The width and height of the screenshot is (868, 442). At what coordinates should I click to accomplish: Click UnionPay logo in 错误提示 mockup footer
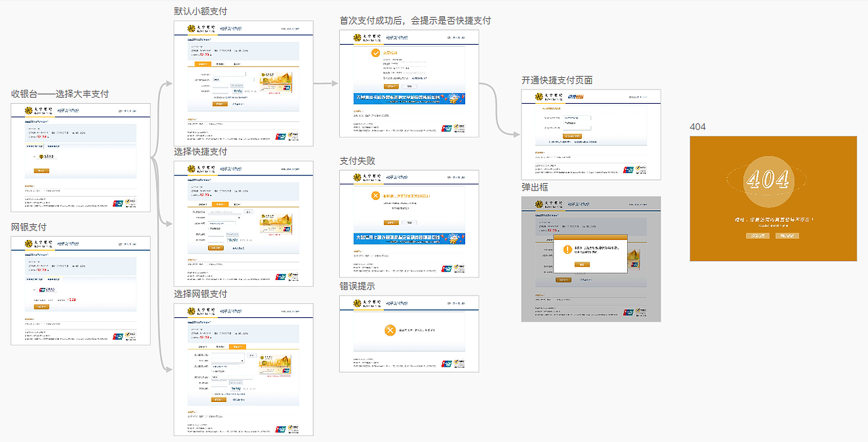[x=447, y=363]
